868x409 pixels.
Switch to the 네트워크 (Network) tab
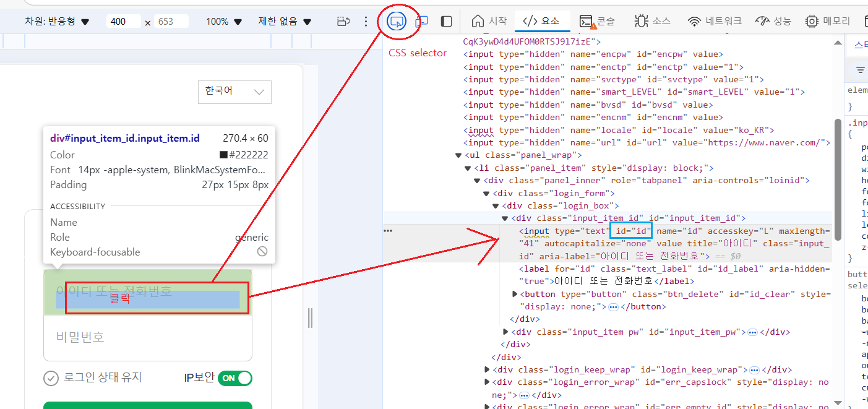click(x=715, y=21)
